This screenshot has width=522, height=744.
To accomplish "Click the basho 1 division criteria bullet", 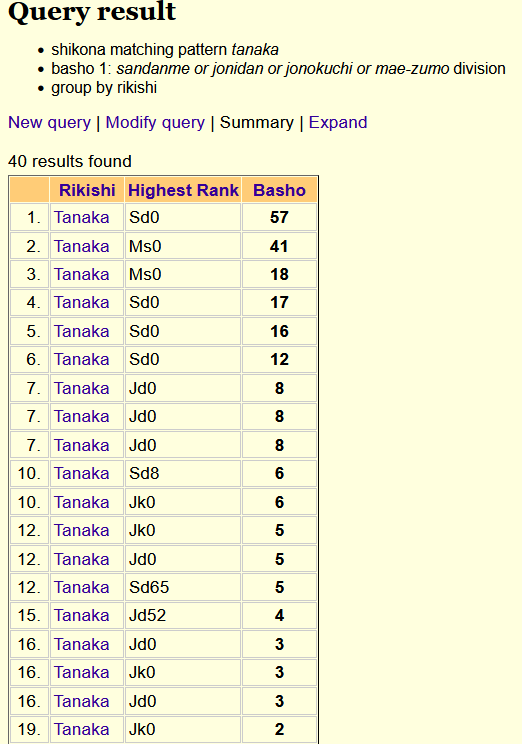I will 279,69.
